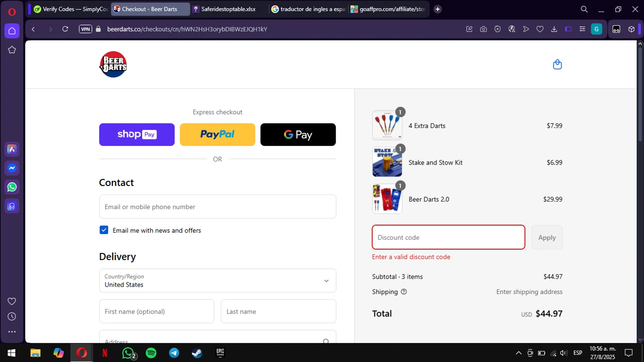This screenshot has height=362, width=644.
Task: Switch to Checkout - Beer Darts tab
Action: click(150, 9)
